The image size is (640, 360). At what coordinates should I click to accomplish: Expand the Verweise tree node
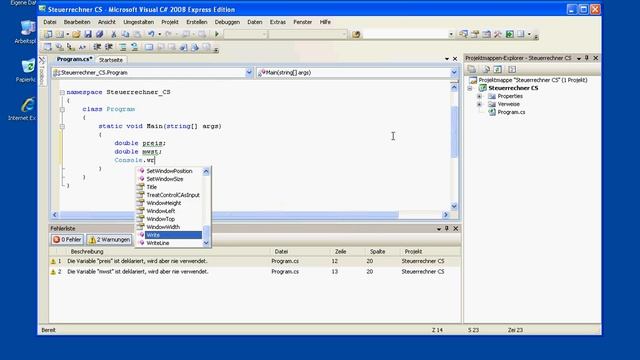[x=480, y=104]
